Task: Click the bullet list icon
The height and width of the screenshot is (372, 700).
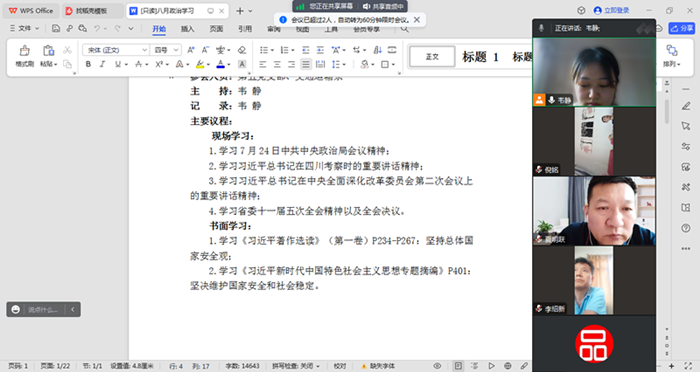Action: 264,50
